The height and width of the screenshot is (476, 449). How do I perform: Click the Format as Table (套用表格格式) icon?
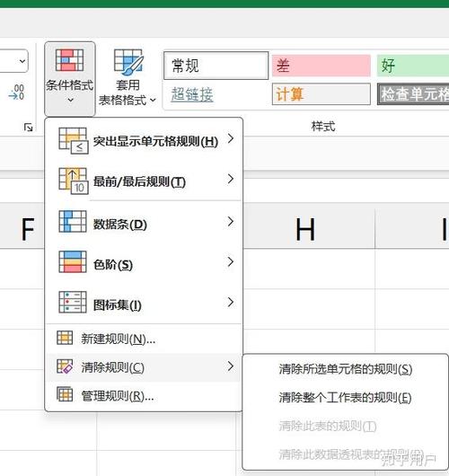coord(128,62)
